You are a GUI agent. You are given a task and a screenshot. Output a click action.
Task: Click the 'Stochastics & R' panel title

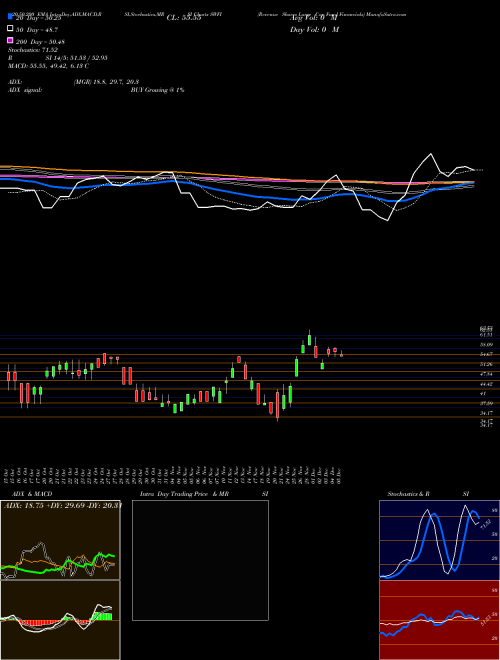[x=409, y=494]
